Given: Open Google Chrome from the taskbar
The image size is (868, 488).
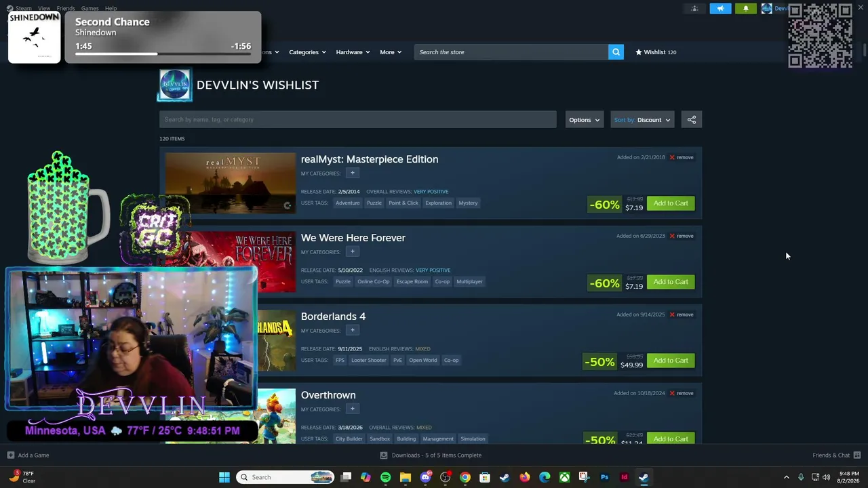Looking at the screenshot, I should [465, 477].
